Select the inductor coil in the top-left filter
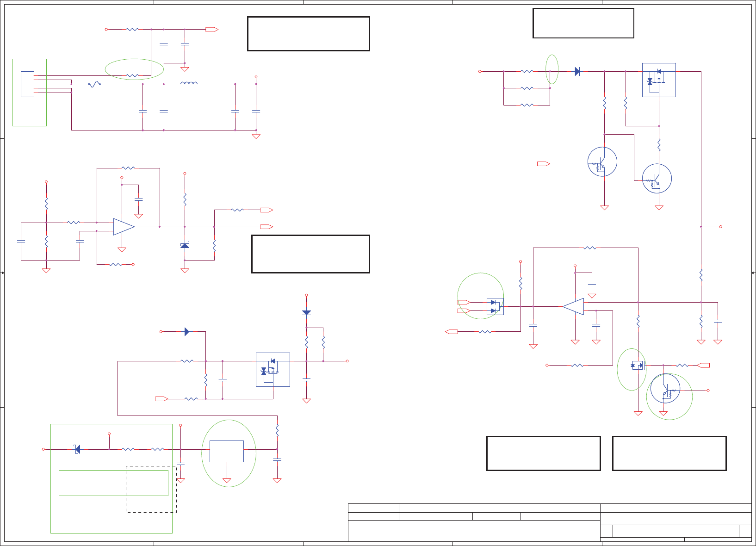Image resolution: width=756 pixels, height=546 pixels. [x=189, y=83]
